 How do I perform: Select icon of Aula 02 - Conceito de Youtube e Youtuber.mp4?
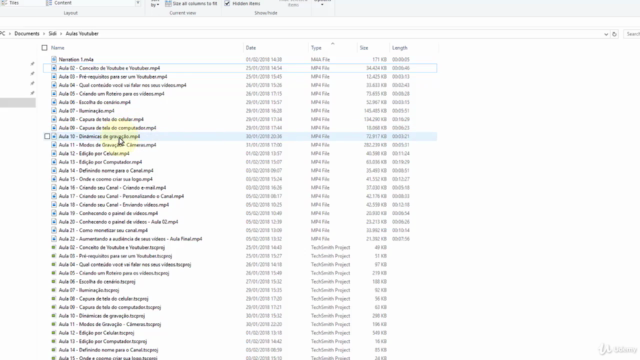(x=54, y=68)
